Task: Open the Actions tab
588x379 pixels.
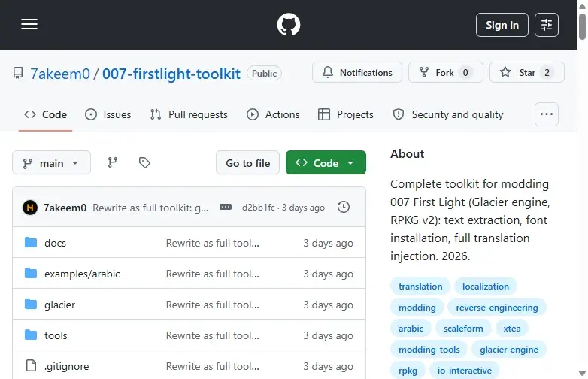Action: (273, 114)
